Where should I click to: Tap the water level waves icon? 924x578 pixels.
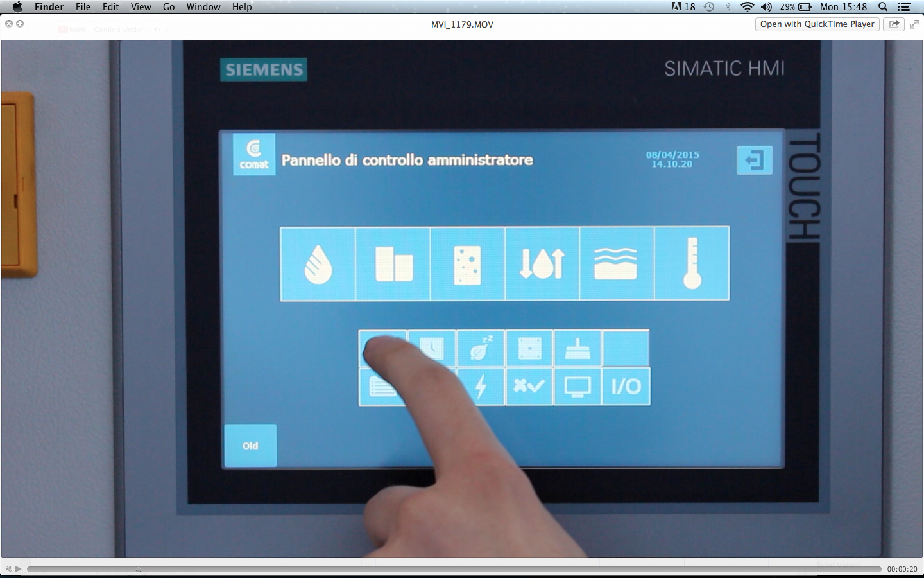[617, 263]
